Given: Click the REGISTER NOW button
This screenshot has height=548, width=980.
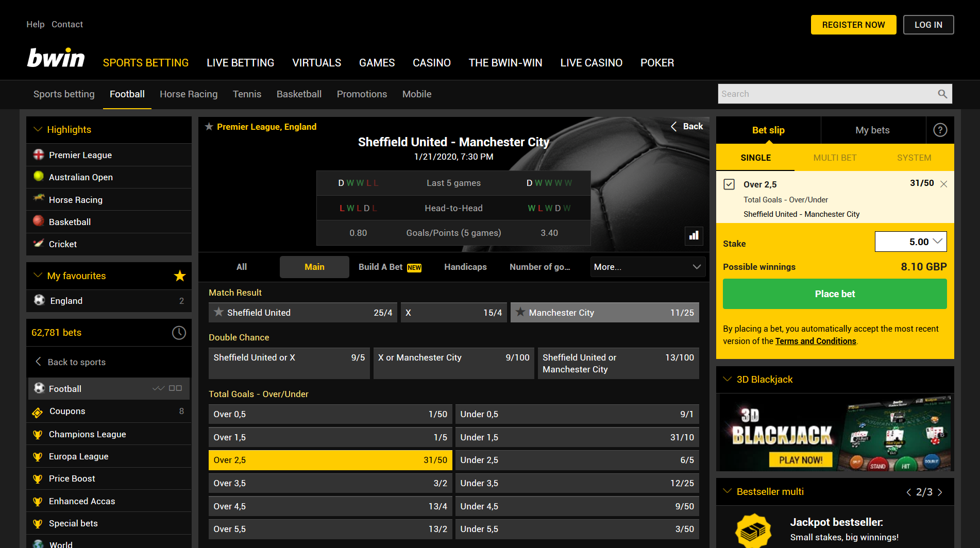Looking at the screenshot, I should click(x=853, y=25).
